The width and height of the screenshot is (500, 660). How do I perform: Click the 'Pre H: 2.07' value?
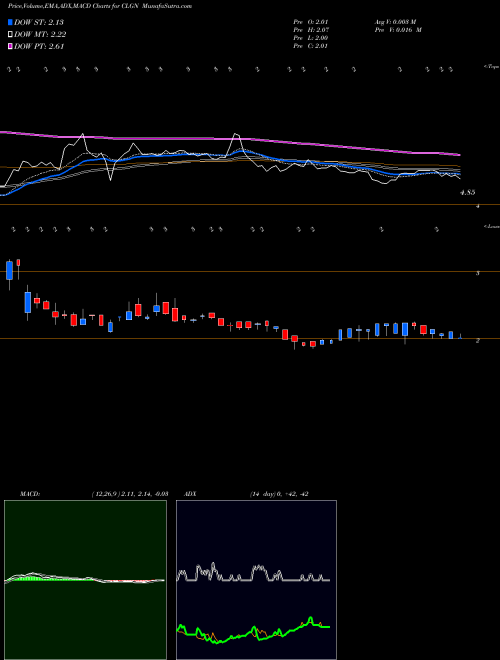[x=311, y=29]
